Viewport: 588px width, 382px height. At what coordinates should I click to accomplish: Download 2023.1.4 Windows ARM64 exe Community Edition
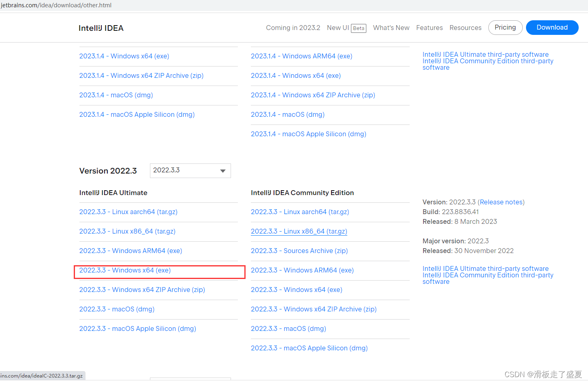pos(301,56)
